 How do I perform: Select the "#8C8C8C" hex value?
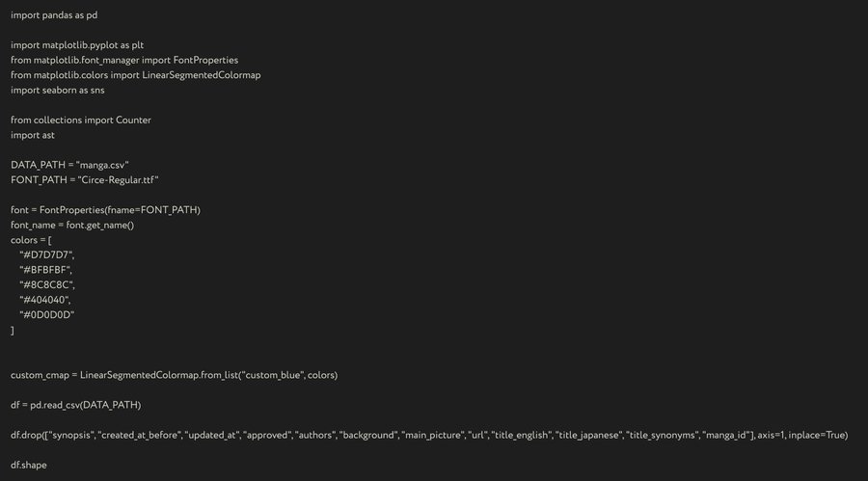(47, 284)
